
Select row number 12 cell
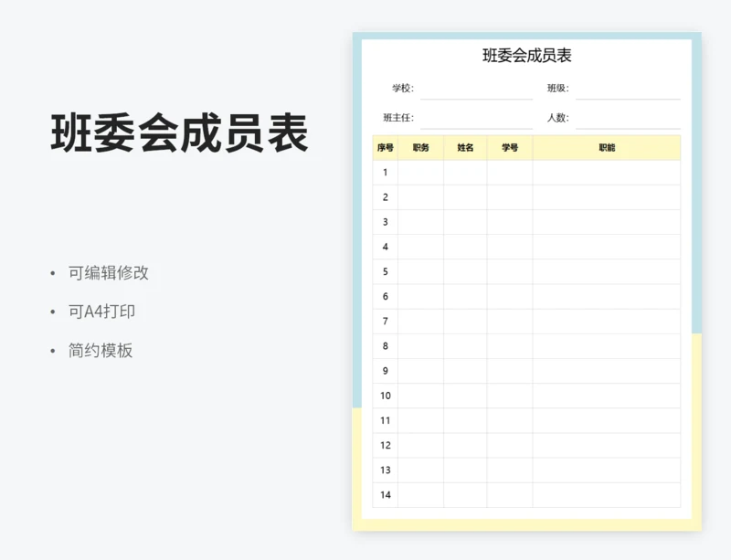385,445
